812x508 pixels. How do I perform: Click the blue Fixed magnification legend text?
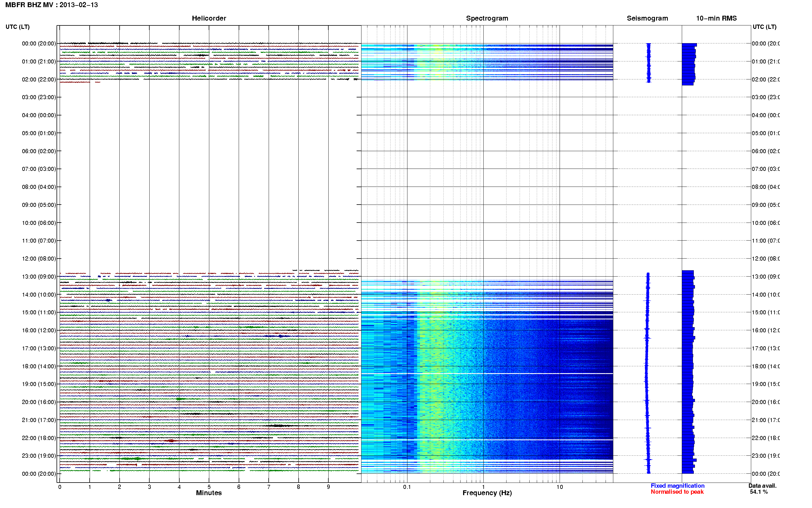678,486
